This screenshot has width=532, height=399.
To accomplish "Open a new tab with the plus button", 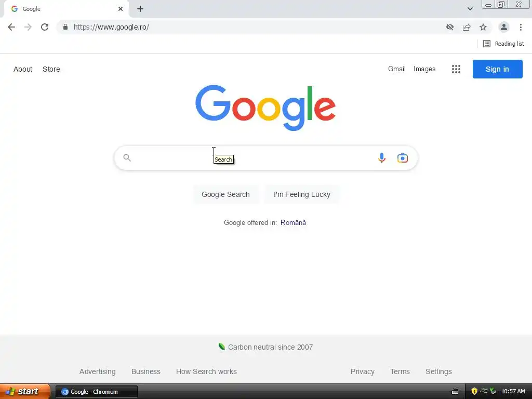I will 140,9.
